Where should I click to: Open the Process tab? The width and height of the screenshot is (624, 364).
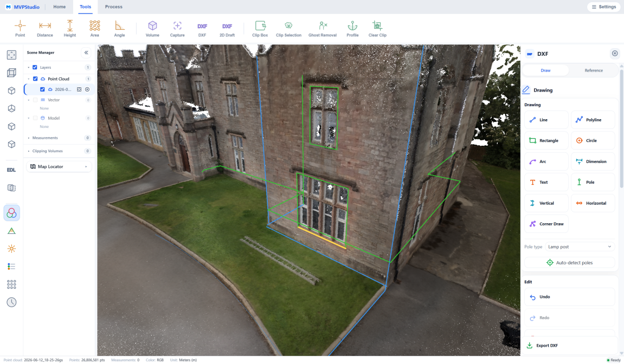point(114,6)
